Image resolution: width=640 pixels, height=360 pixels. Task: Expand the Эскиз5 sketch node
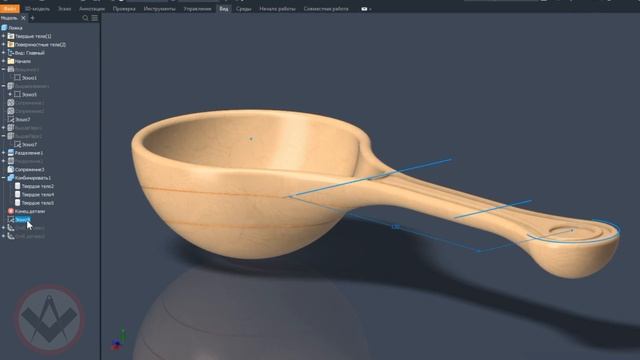[10, 94]
